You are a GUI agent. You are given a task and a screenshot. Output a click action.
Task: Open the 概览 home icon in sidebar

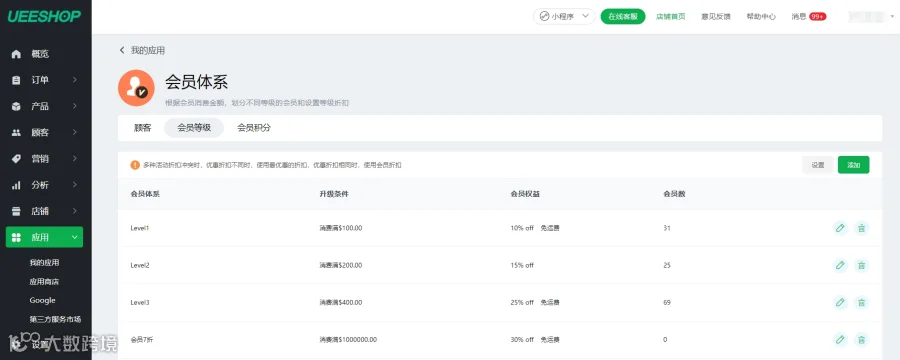pyautogui.click(x=17, y=54)
